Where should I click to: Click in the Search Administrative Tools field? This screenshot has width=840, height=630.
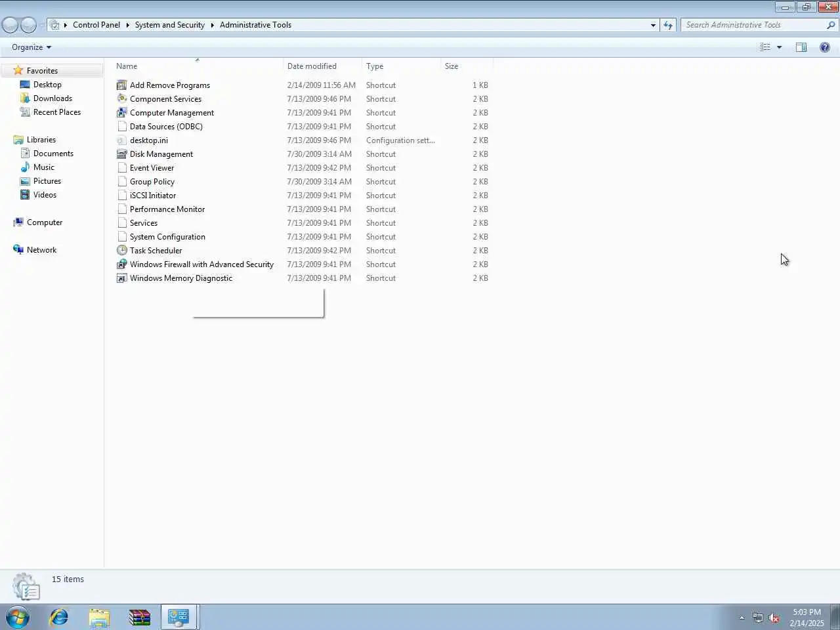(x=753, y=25)
